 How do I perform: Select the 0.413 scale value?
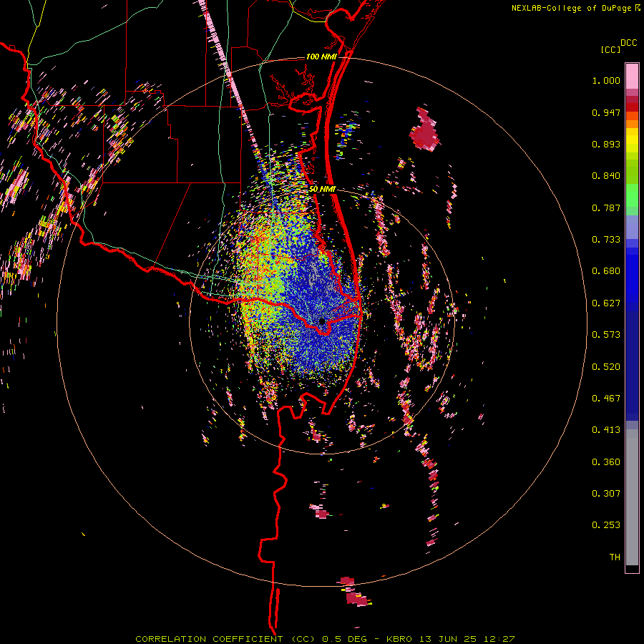pyautogui.click(x=606, y=430)
